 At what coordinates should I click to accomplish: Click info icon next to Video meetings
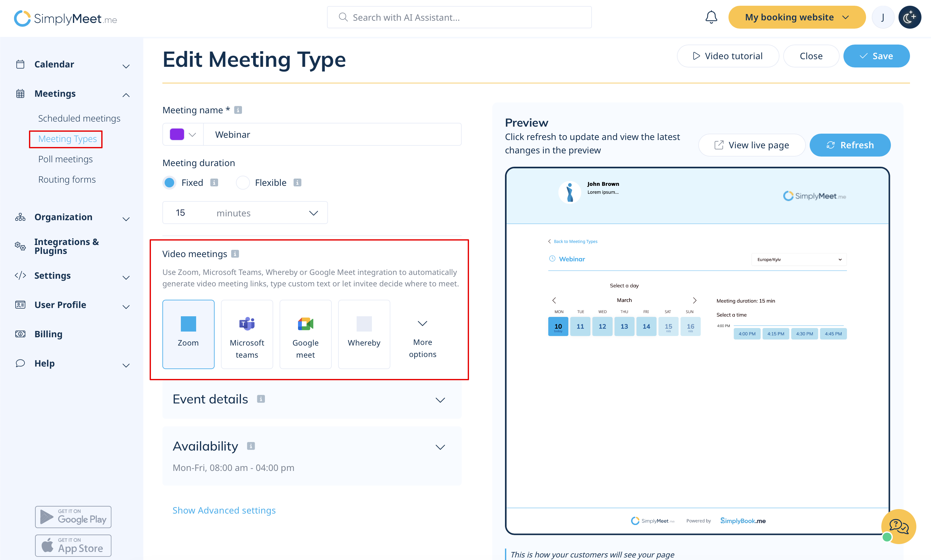[x=235, y=254]
